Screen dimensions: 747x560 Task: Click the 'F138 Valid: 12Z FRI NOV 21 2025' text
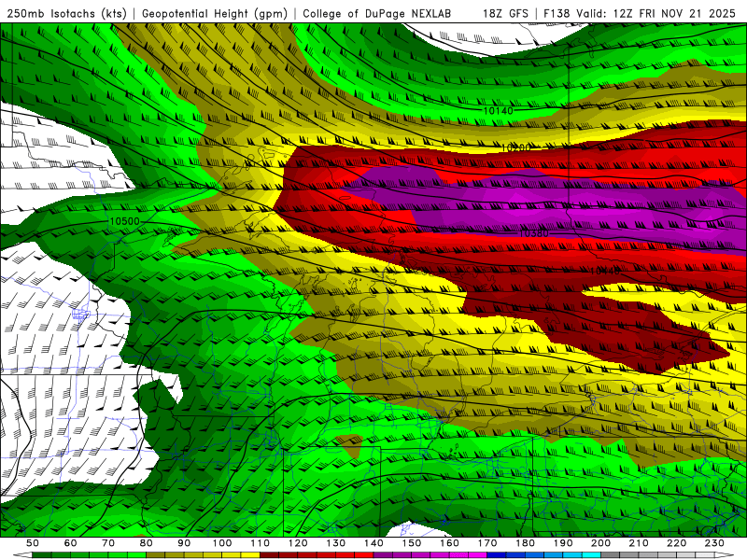click(640, 14)
